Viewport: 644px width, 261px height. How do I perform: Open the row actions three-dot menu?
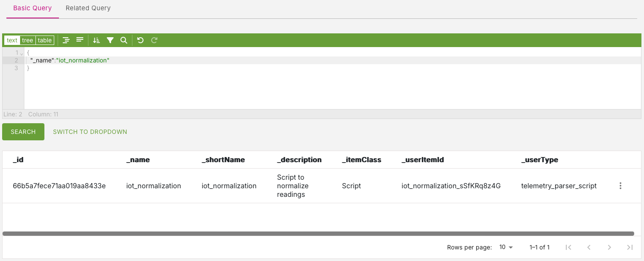coord(620,186)
